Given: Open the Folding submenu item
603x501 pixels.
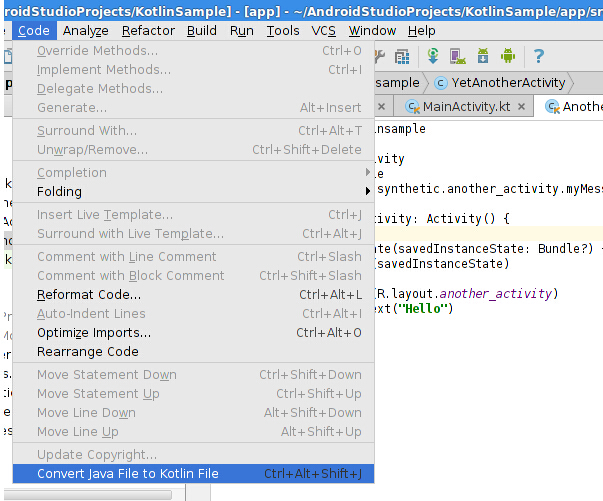Looking at the screenshot, I should [x=193, y=191].
